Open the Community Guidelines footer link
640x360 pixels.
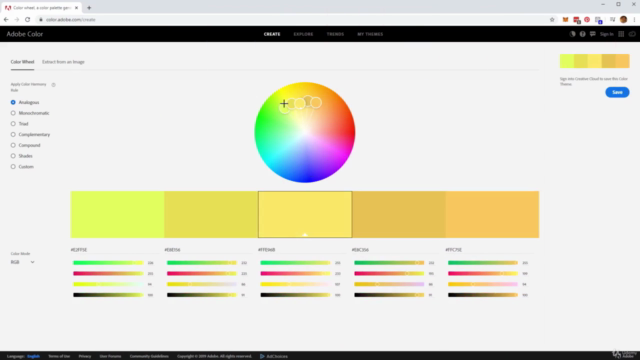point(149,356)
